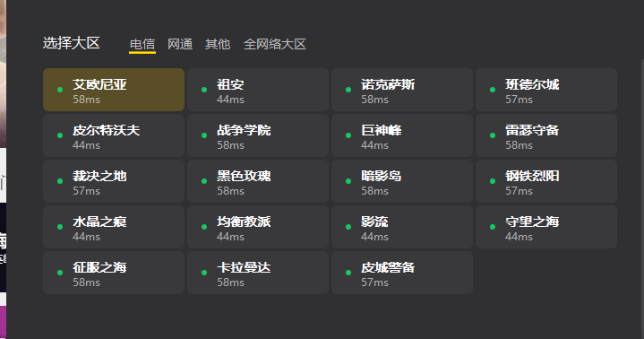Select the 巨神峰 server

coord(402,135)
